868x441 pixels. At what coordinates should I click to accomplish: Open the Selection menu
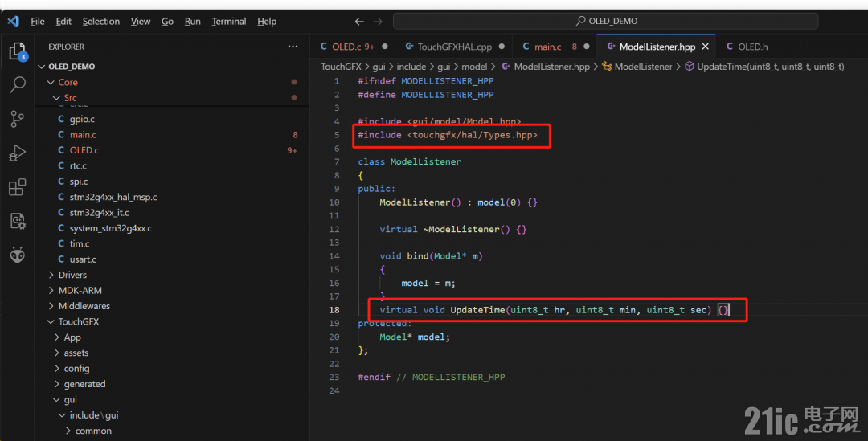tap(100, 21)
